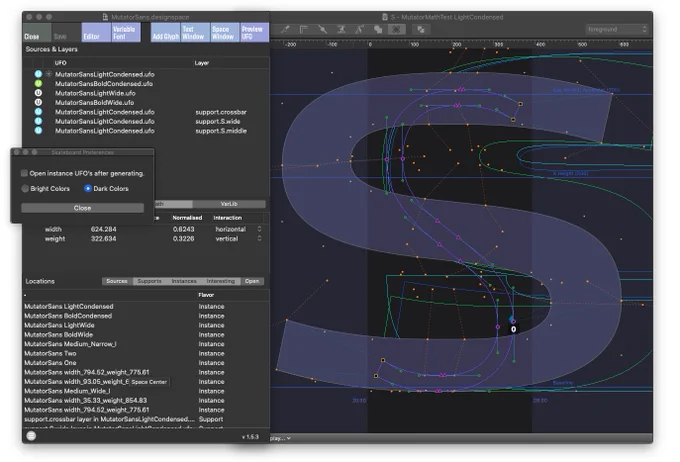The width and height of the screenshot is (680, 462).
Task: Click the status circle of MutatorSansBoldCondensed.ufo
Action: [38, 83]
